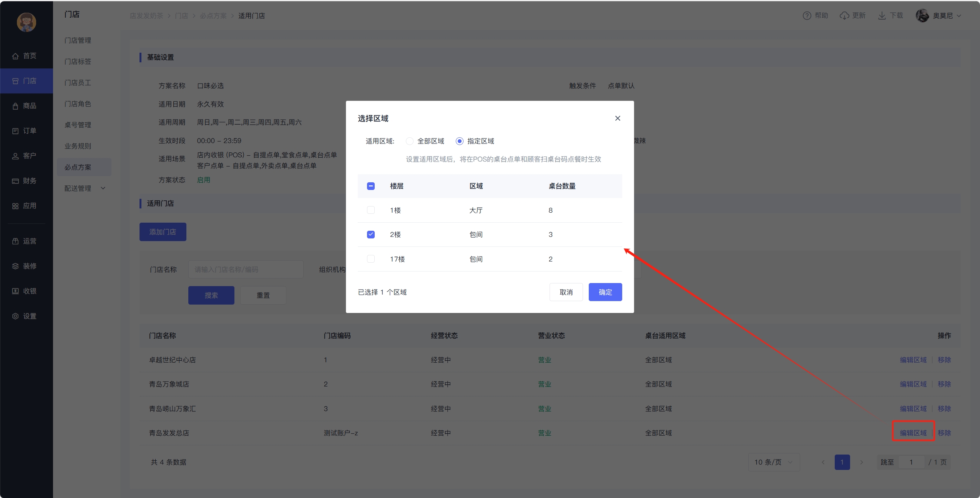Check the 1楼 大厅 row checkbox

pyautogui.click(x=371, y=210)
